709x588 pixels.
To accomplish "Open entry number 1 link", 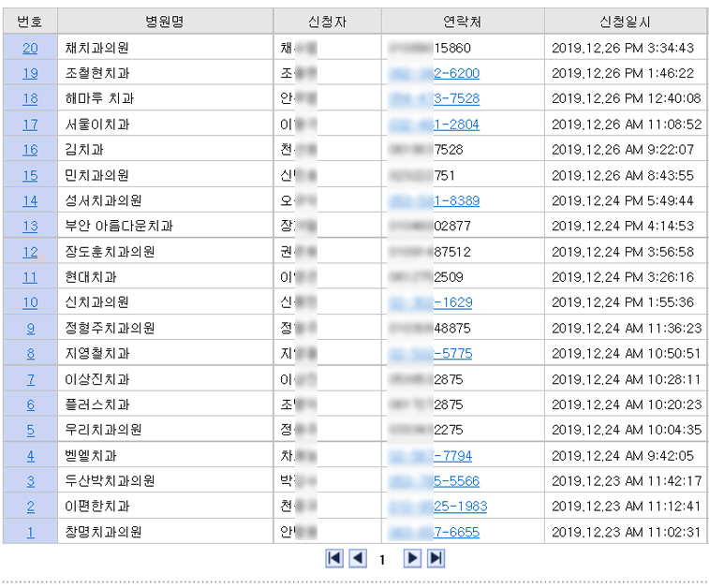I will pyautogui.click(x=30, y=532).
